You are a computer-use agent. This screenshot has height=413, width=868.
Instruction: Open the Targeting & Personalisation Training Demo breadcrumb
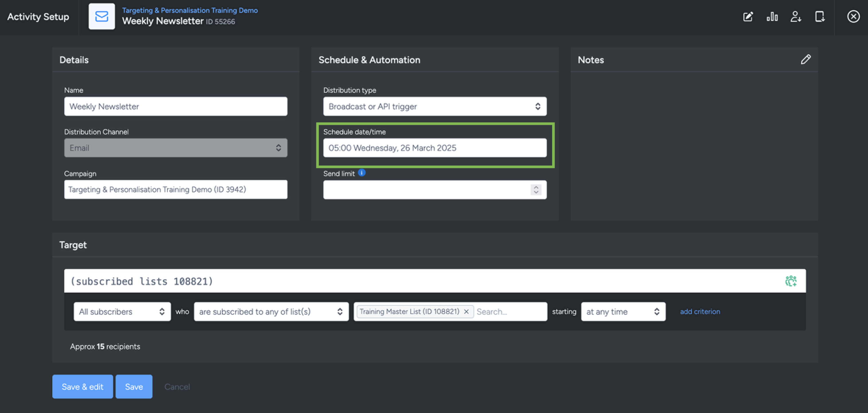click(x=190, y=10)
